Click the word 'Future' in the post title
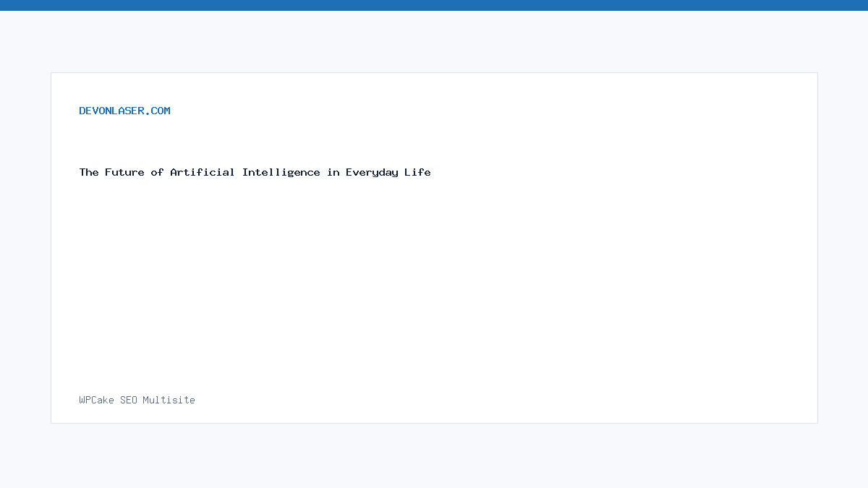Viewport: 868px width, 488px height. coord(124,172)
